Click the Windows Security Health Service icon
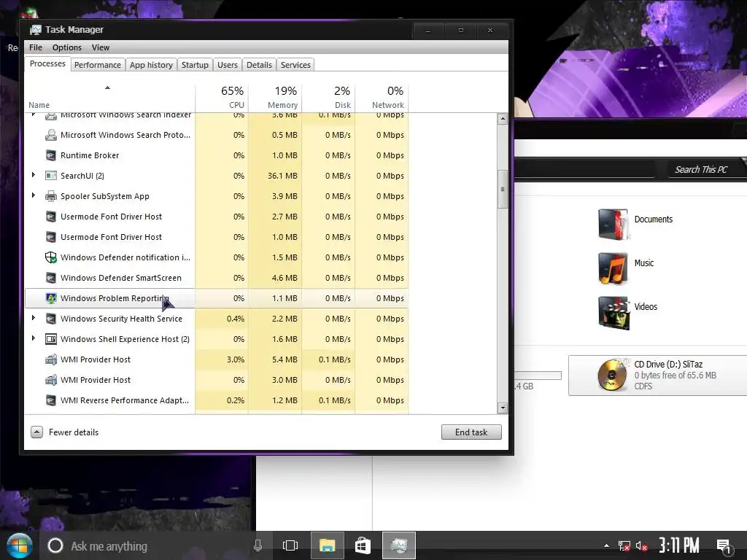 tap(51, 319)
